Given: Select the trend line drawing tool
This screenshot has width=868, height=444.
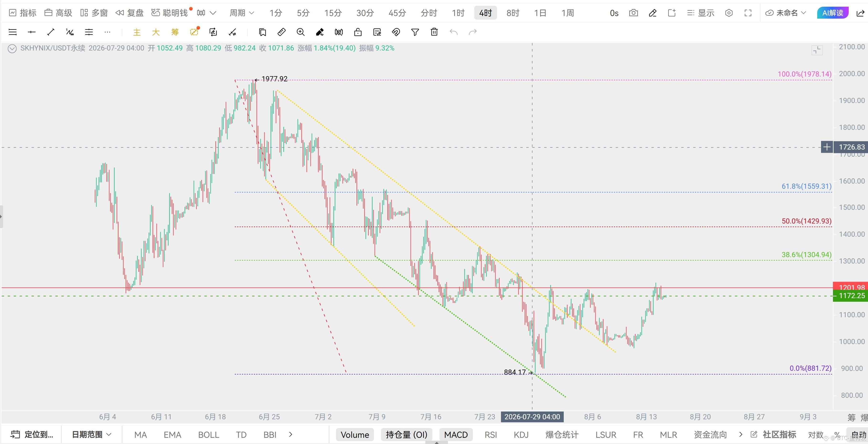Looking at the screenshot, I should [51, 32].
